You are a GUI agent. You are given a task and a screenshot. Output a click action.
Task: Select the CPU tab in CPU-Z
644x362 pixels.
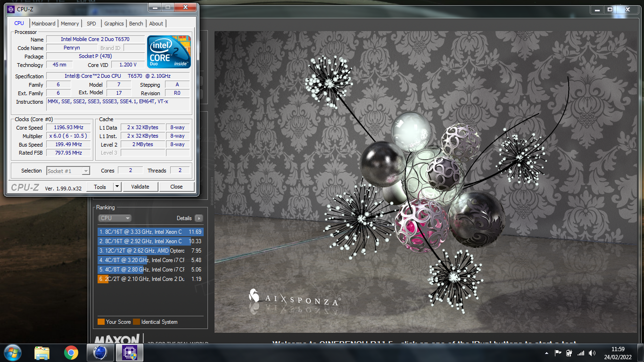19,23
